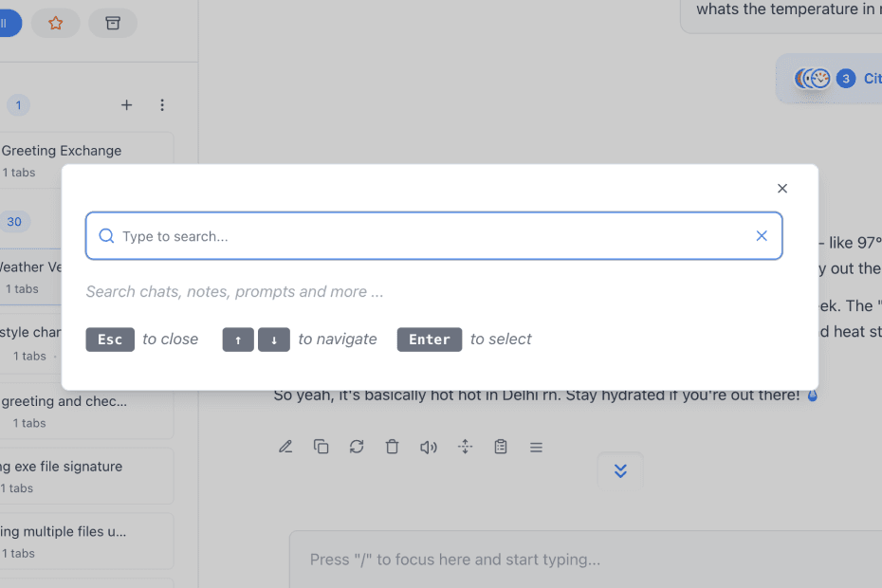Image resolution: width=882 pixels, height=588 pixels.
Task: Click the blue paused pill at top left
Action: click(6, 23)
